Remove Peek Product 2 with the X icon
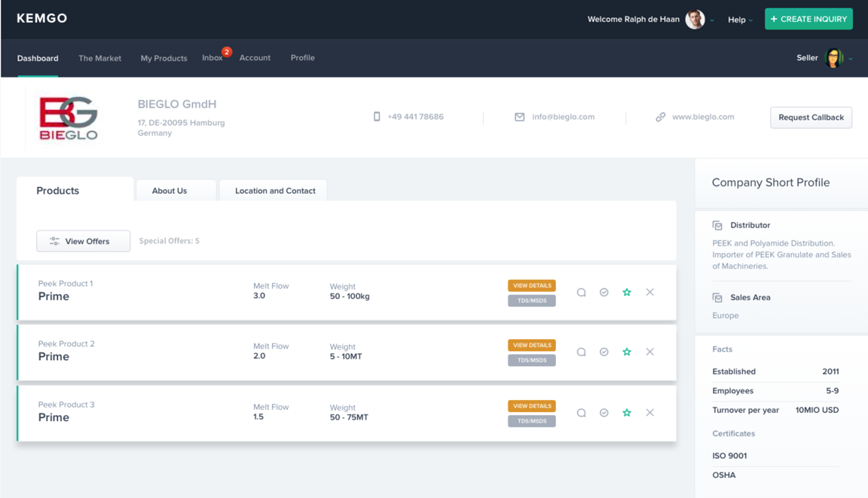The height and width of the screenshot is (498, 868). click(x=650, y=352)
